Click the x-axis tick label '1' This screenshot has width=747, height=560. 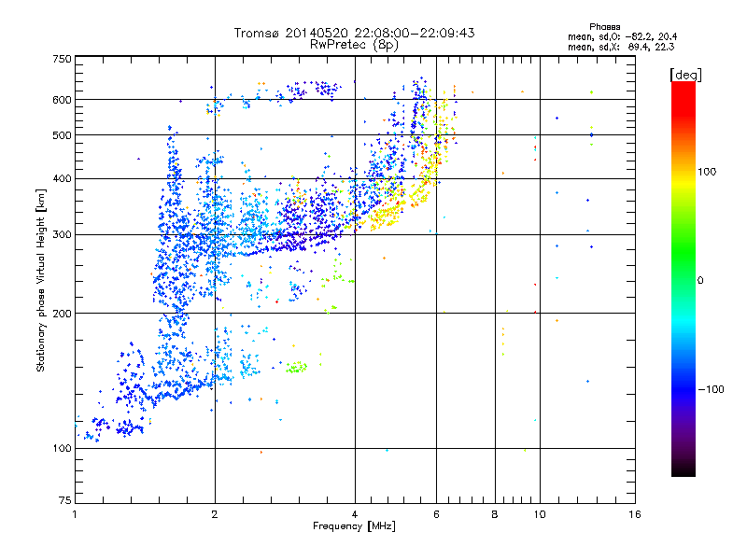75,514
